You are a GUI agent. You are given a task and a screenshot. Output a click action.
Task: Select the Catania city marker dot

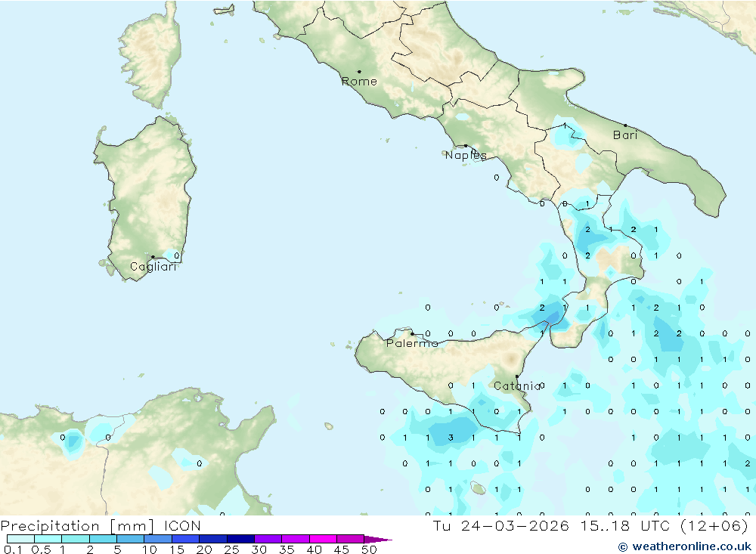tap(517, 376)
